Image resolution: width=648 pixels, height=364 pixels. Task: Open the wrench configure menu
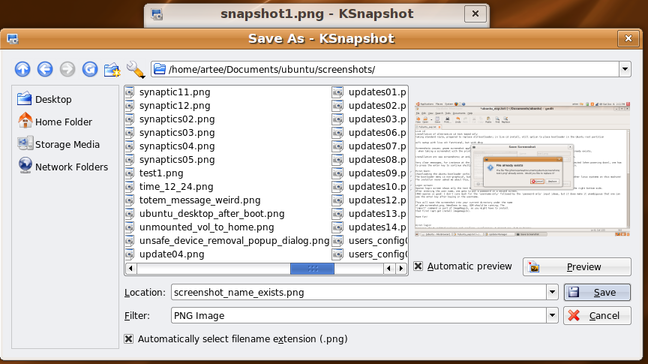[136, 69]
